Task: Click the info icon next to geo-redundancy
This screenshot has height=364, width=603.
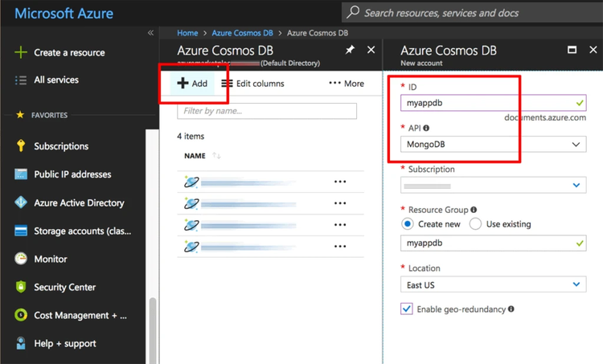Action: (511, 309)
